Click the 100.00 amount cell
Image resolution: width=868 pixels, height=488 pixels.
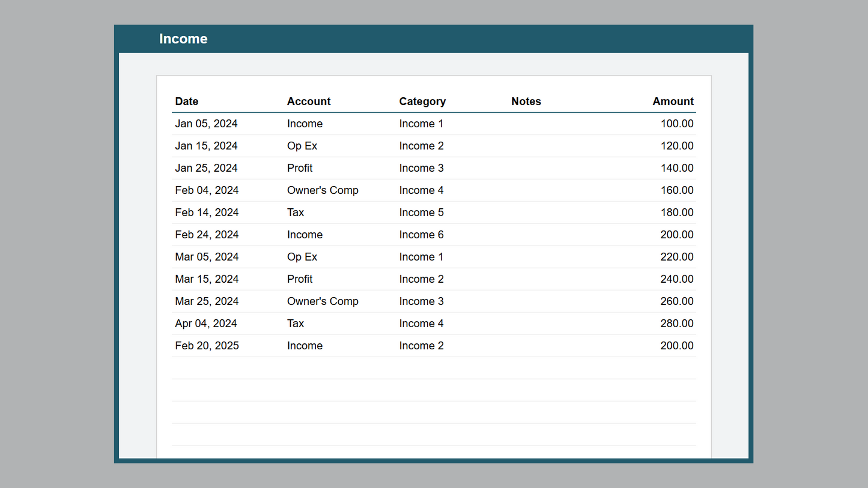[x=677, y=124]
